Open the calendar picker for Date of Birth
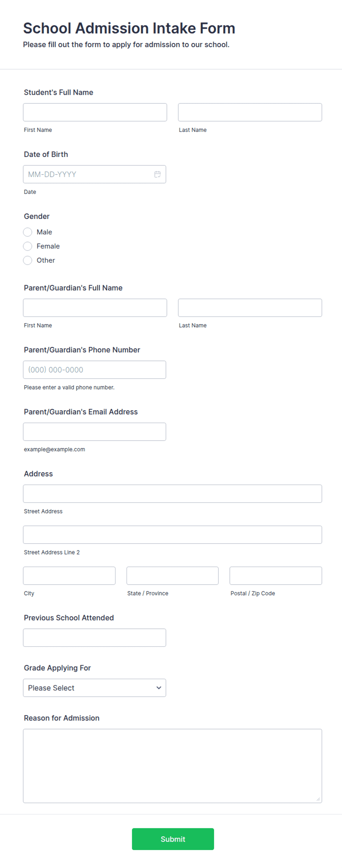 [157, 174]
